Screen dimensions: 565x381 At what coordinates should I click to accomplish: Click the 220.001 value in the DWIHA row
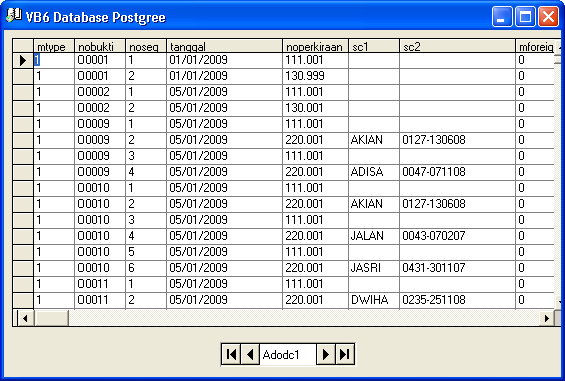tap(315, 300)
